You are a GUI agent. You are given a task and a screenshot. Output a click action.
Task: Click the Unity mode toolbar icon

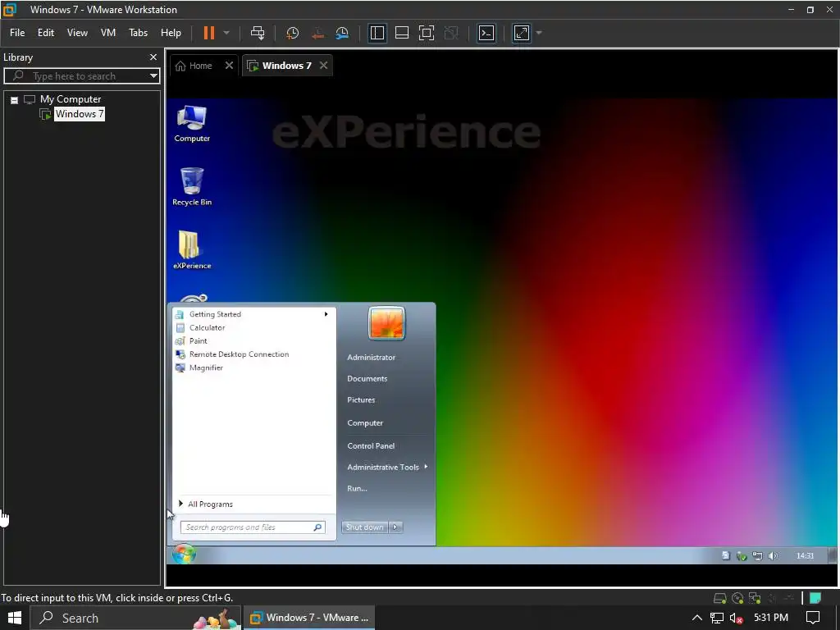[x=451, y=33]
